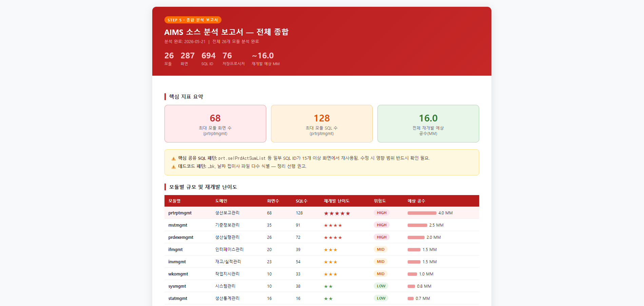
Task: Click the 작업지시관리 domain cell
Action: 227,274
